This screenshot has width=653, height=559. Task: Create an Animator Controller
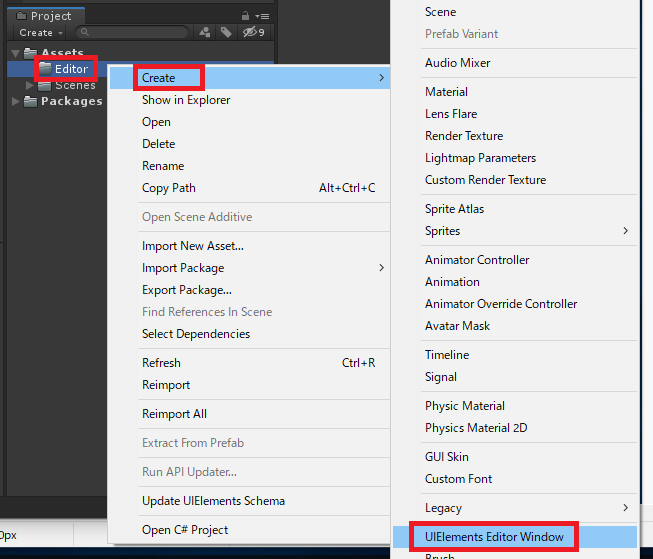coord(515,260)
